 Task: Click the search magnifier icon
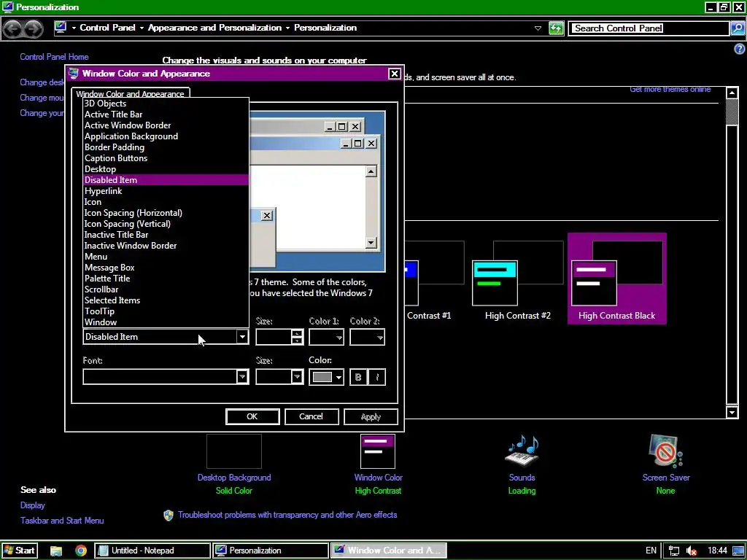738,28
